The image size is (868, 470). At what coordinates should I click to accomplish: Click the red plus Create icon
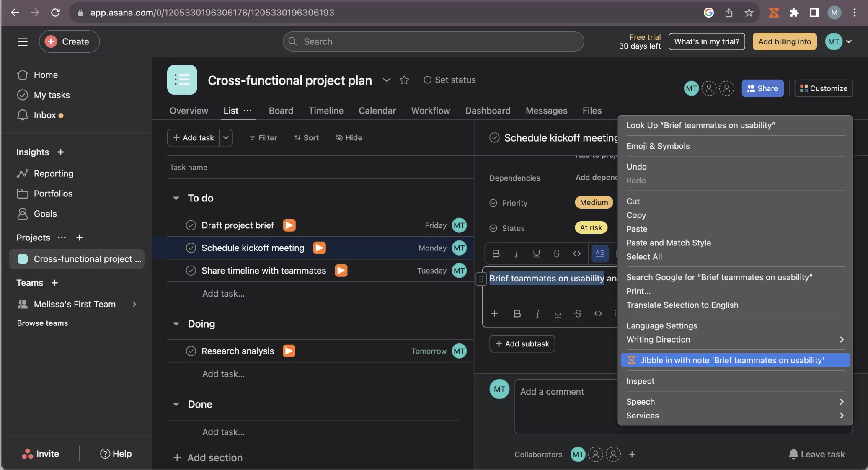click(x=51, y=41)
